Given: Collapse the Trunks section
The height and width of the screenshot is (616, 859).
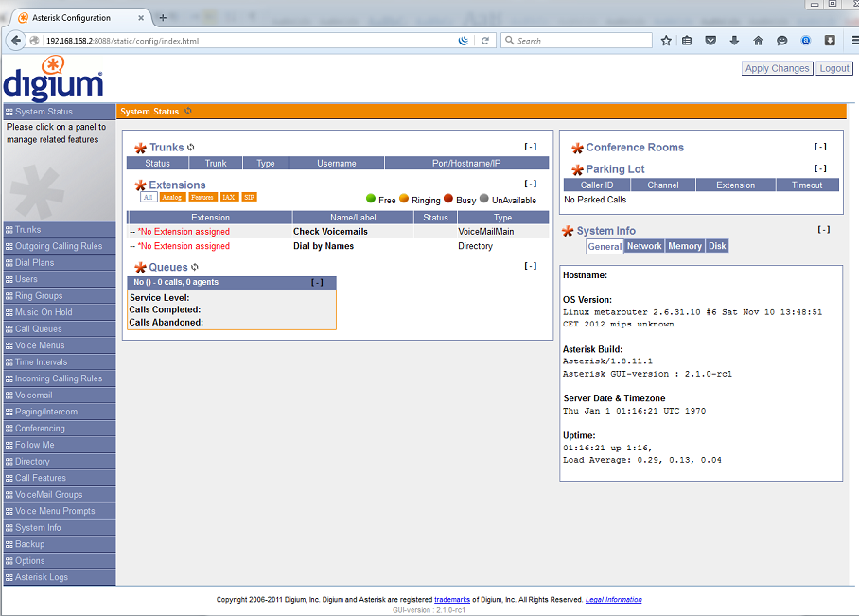Looking at the screenshot, I should click(x=531, y=147).
